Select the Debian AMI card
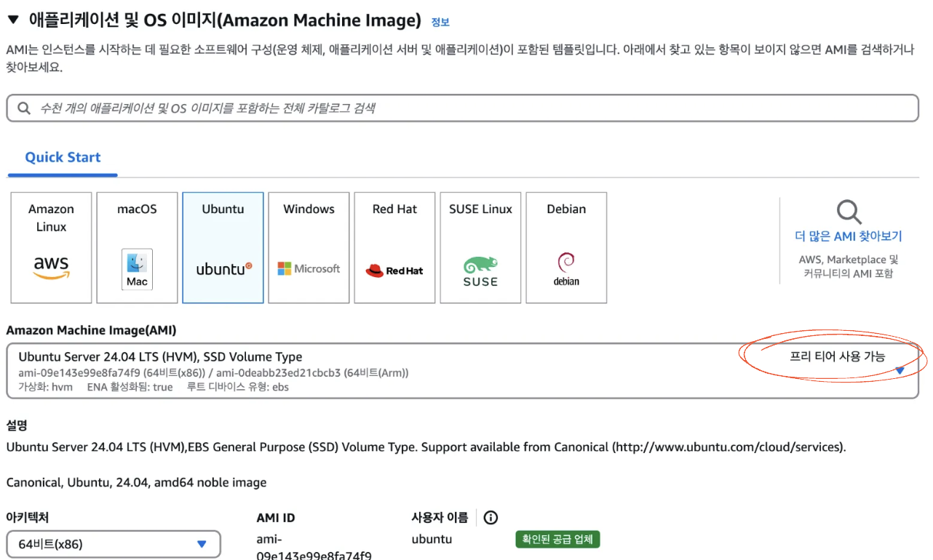Screen dimensions: 933x560 pos(566,247)
